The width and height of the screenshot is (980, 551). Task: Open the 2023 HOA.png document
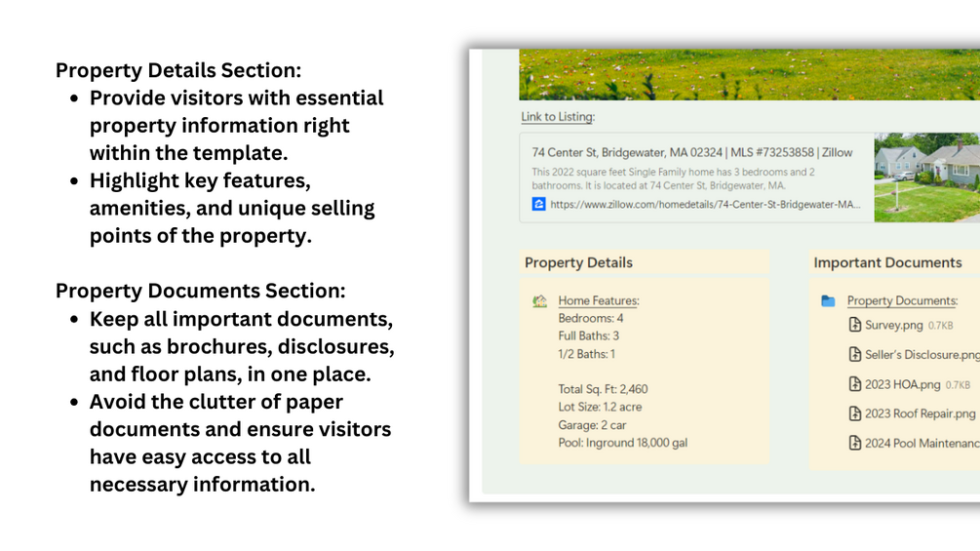pyautogui.click(x=903, y=384)
